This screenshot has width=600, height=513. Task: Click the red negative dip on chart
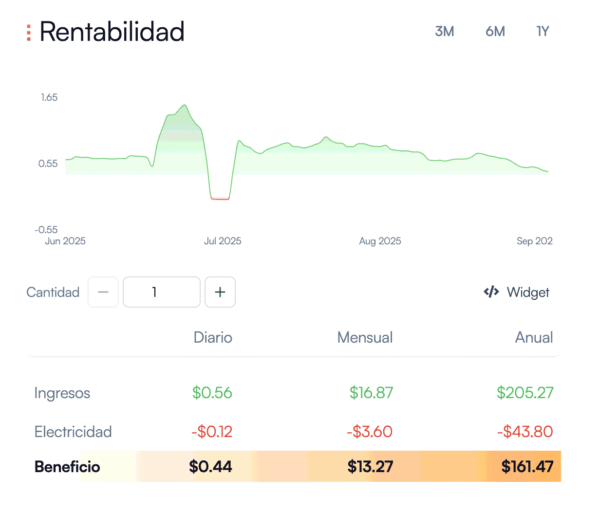(x=220, y=199)
